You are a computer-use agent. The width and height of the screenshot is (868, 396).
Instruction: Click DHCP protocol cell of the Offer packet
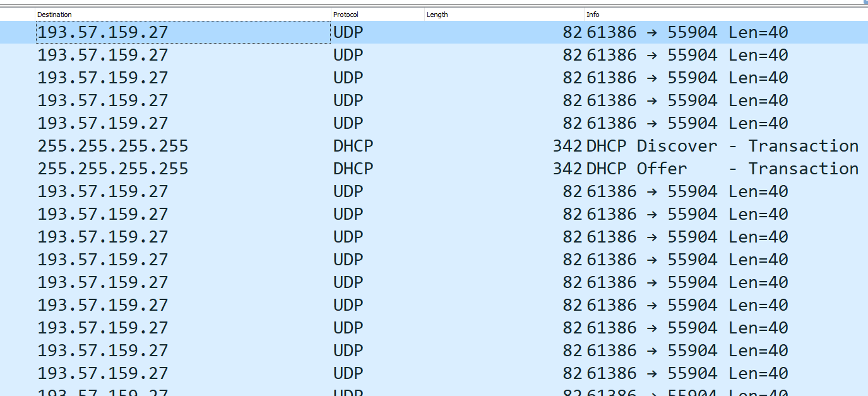click(x=353, y=169)
